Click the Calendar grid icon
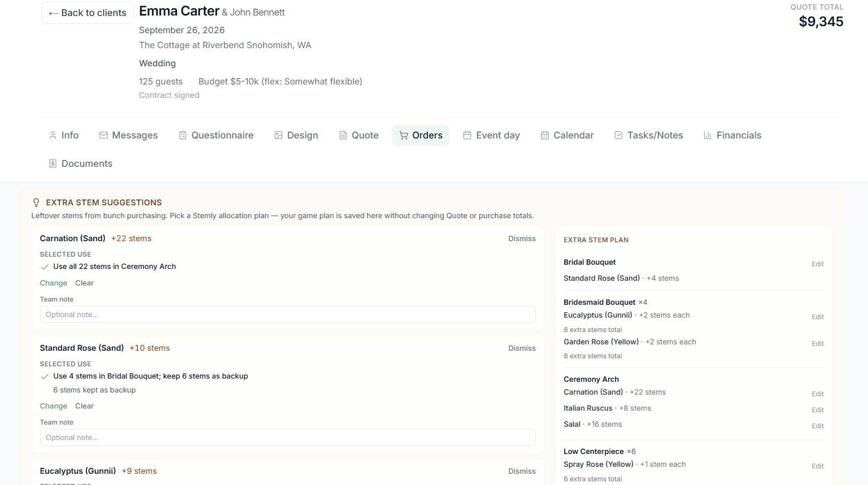This screenshot has height=485, width=868. (545, 135)
